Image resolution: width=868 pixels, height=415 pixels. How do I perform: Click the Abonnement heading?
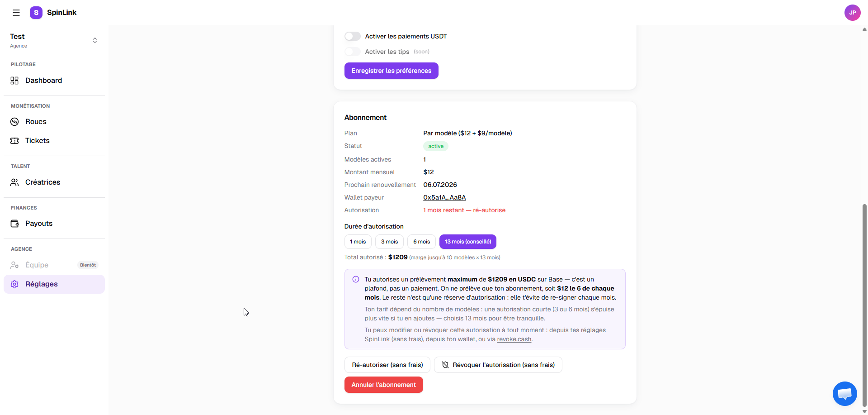click(365, 118)
